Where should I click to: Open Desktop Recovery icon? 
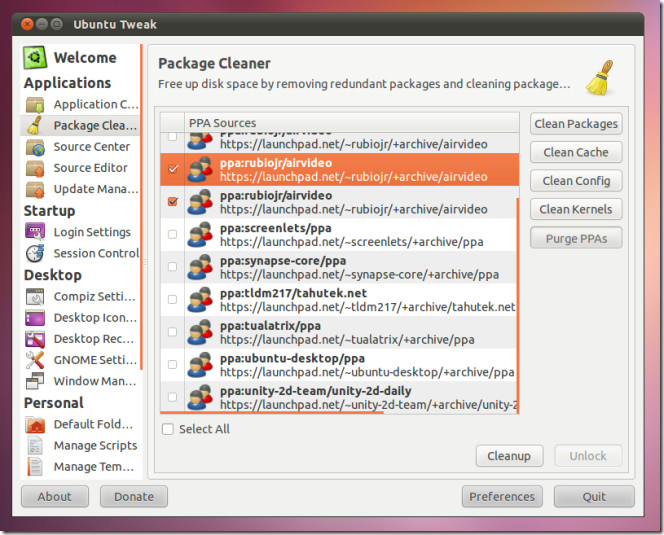tap(35, 339)
